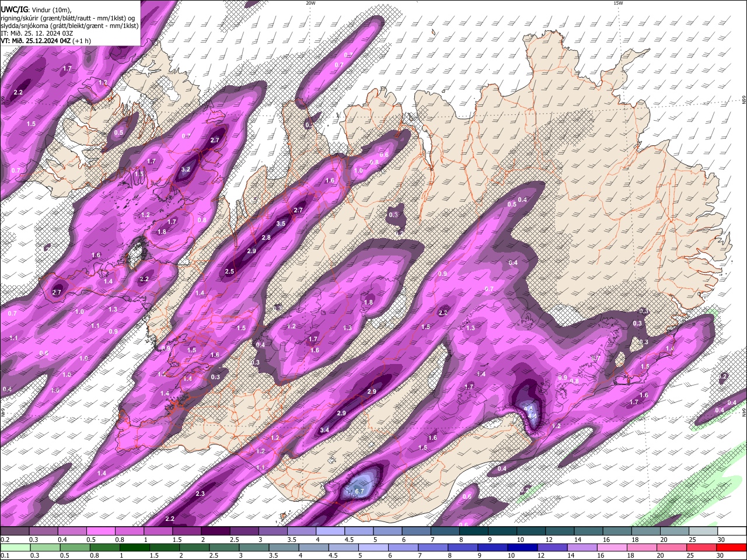The height and width of the screenshot is (560, 747).
Task: Select the pale green 0.1–0.3 lower legend swatch
Action: tap(15, 548)
